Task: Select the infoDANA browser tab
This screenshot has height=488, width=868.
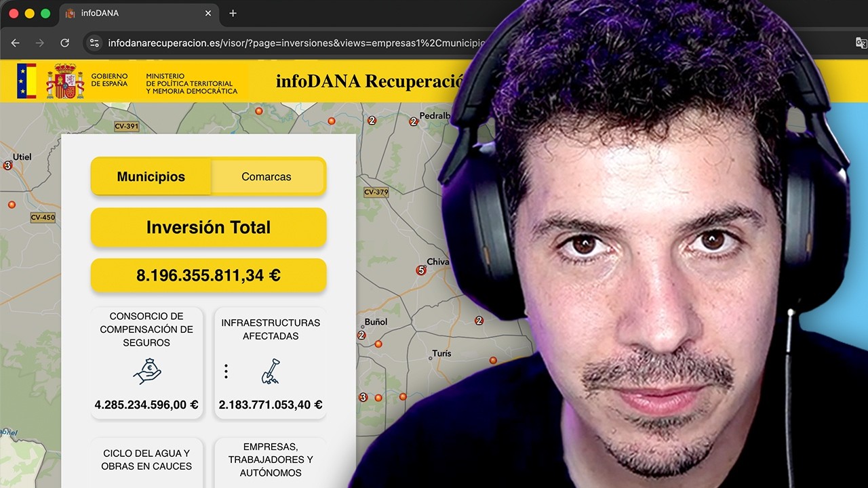Action: pos(139,13)
